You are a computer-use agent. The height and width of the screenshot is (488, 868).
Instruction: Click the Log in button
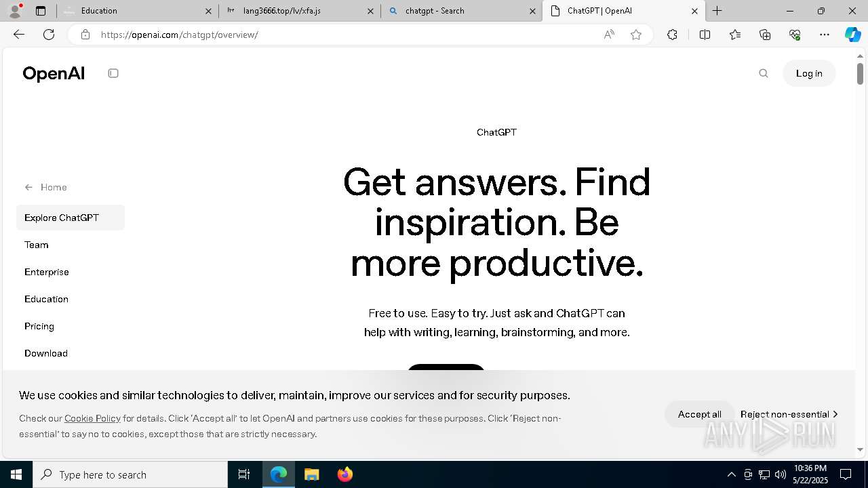(x=809, y=73)
